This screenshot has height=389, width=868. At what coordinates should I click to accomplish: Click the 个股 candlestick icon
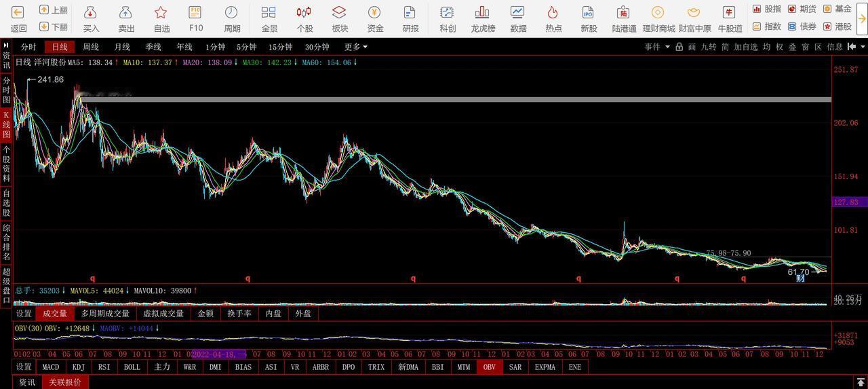click(304, 12)
